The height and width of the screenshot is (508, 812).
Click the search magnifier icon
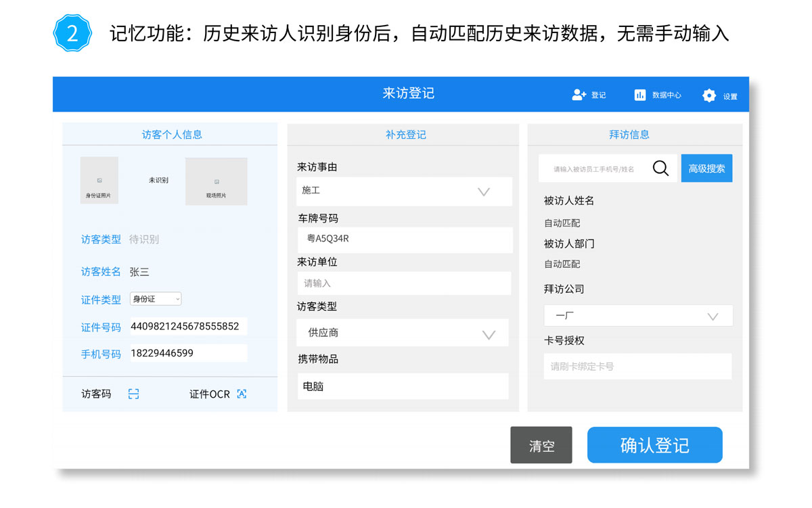click(x=660, y=168)
